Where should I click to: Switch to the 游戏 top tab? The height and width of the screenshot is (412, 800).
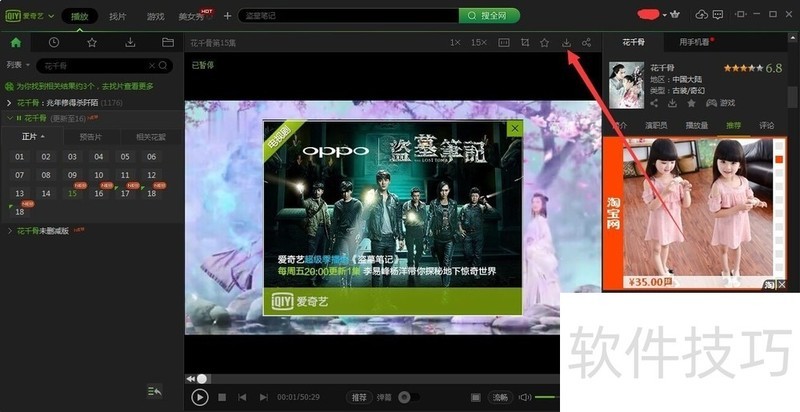point(156,16)
